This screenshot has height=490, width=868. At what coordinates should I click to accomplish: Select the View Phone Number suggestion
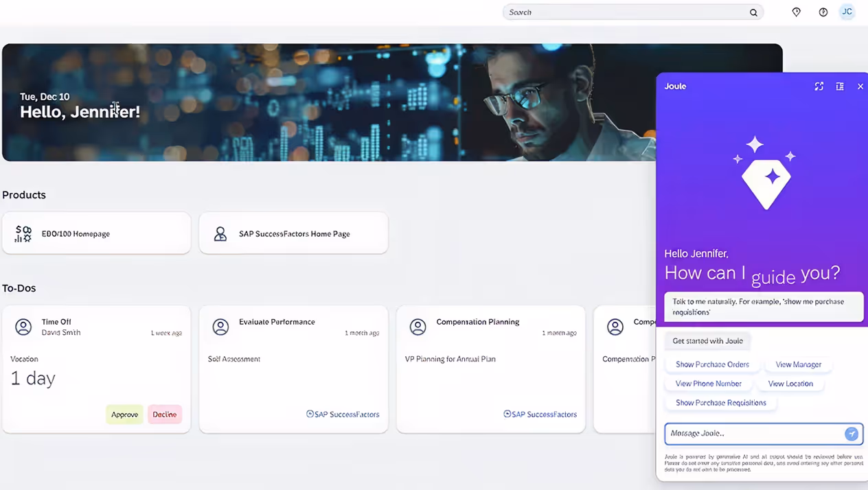click(x=709, y=384)
